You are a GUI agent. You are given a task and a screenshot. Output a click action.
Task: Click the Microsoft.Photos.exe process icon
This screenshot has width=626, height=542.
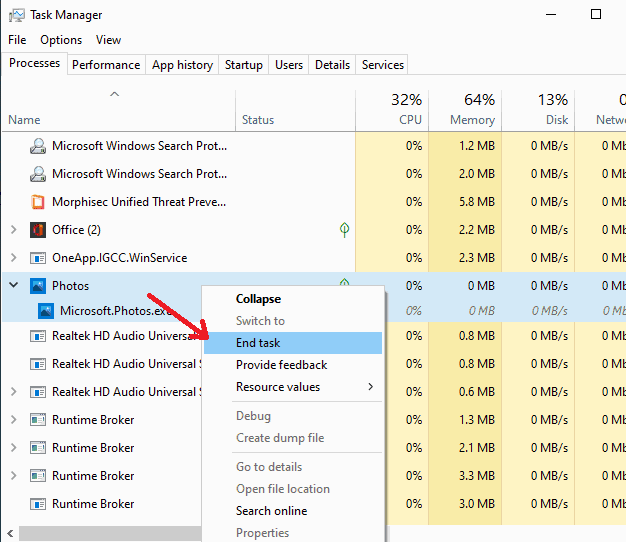click(x=46, y=311)
